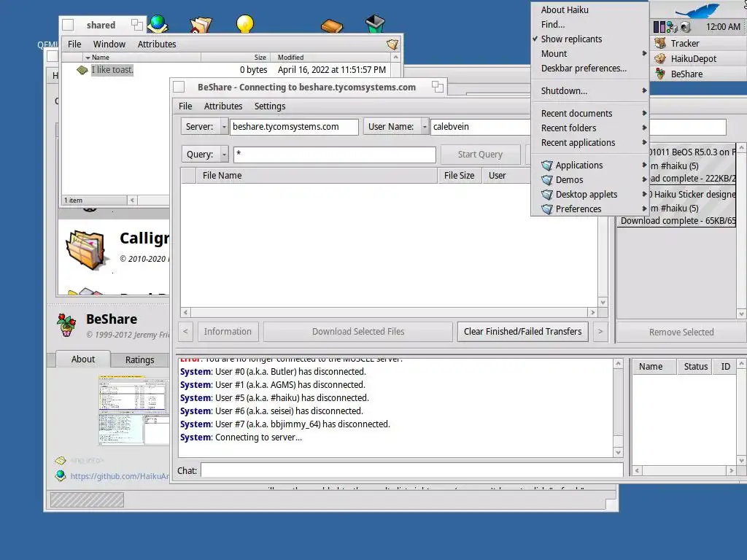
Task: Click the results list horizontal scrollbar
Action: coord(390,313)
